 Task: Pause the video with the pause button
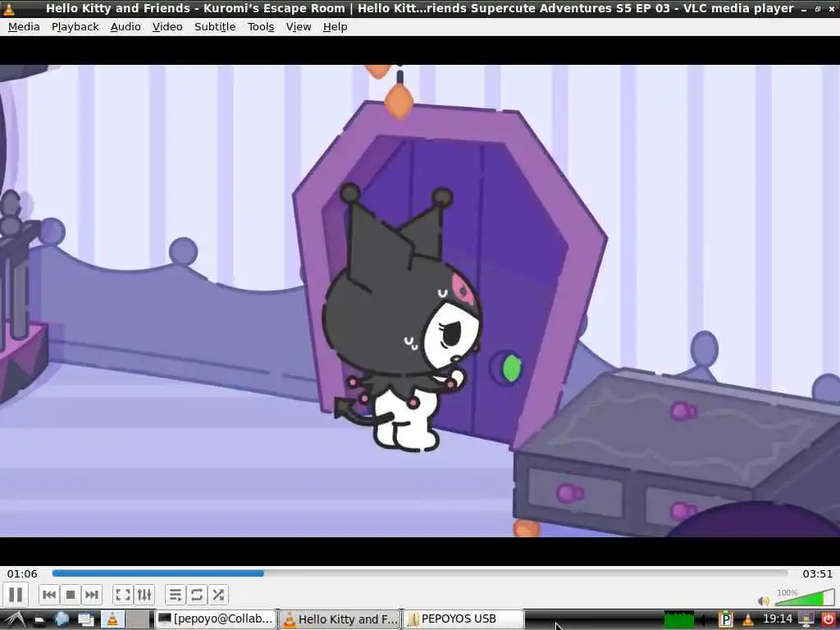pos(16,595)
